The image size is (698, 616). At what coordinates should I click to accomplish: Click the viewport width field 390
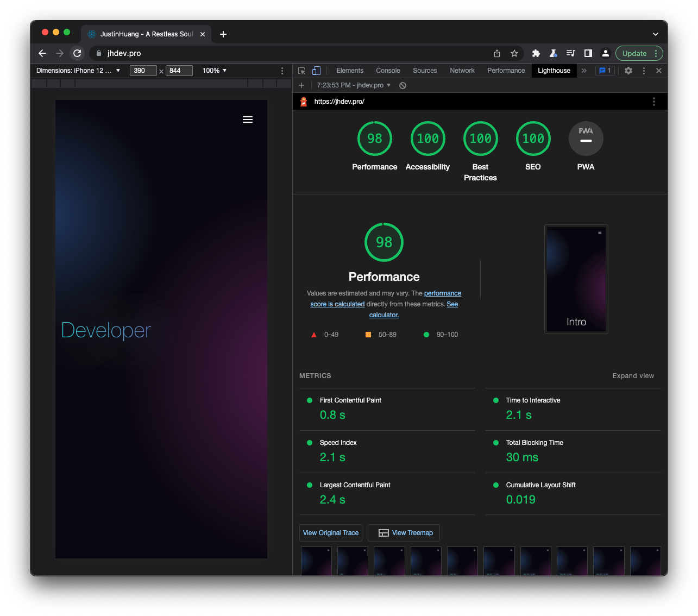point(143,71)
